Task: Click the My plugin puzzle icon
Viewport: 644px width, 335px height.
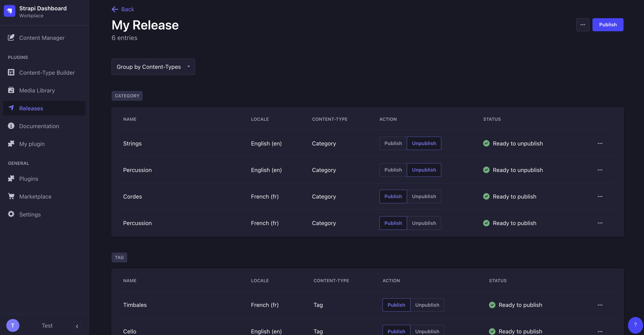Action: [x=11, y=144]
